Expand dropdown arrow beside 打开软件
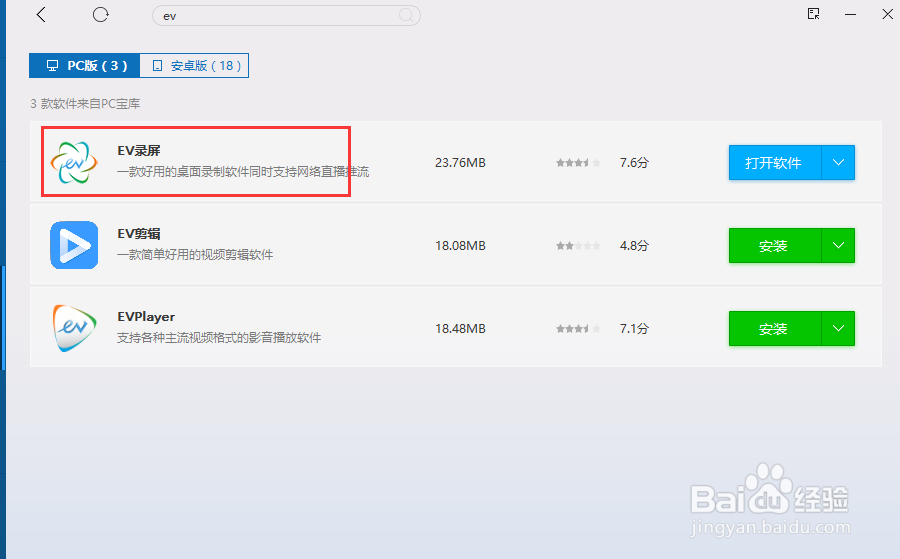900x559 pixels. 838,162
